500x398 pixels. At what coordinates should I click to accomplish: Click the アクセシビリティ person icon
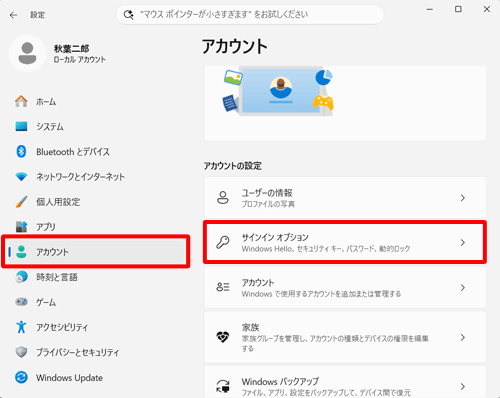coord(21,327)
